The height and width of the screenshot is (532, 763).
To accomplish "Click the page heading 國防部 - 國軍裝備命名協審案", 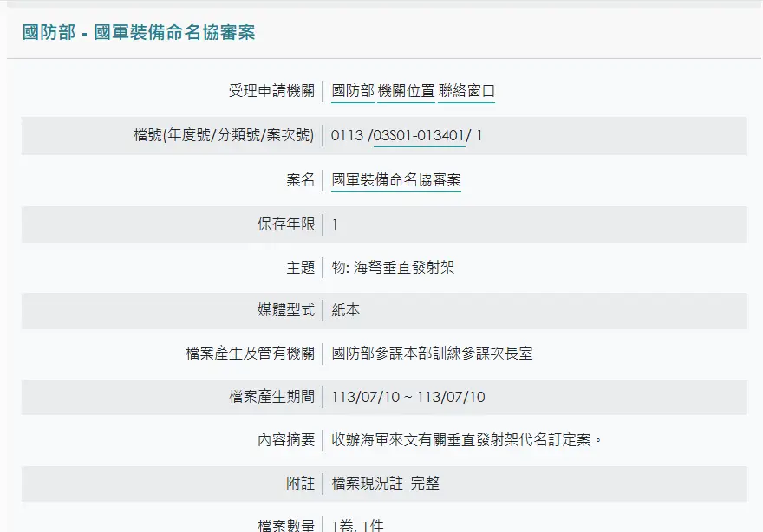I will (139, 33).
